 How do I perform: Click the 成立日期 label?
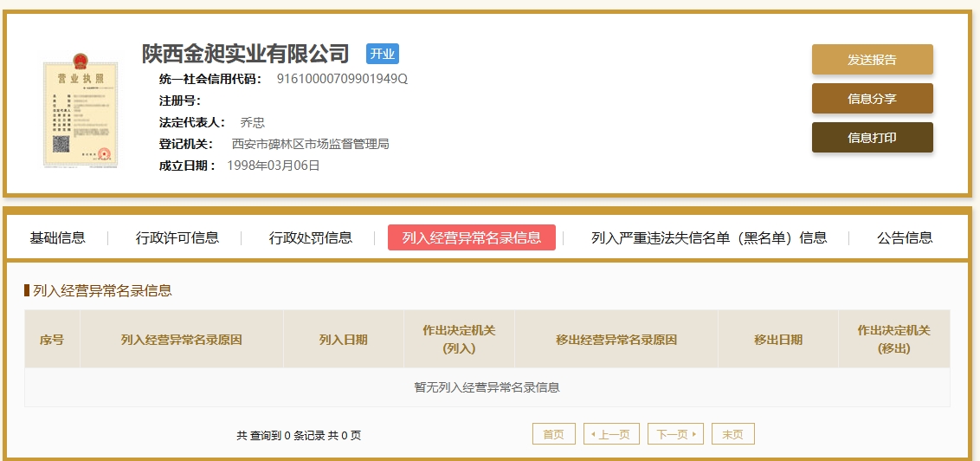tap(187, 166)
